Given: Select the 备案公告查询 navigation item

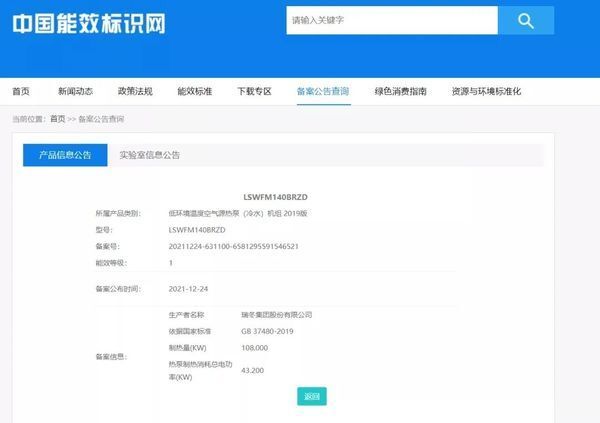Looking at the screenshot, I should click(323, 91).
